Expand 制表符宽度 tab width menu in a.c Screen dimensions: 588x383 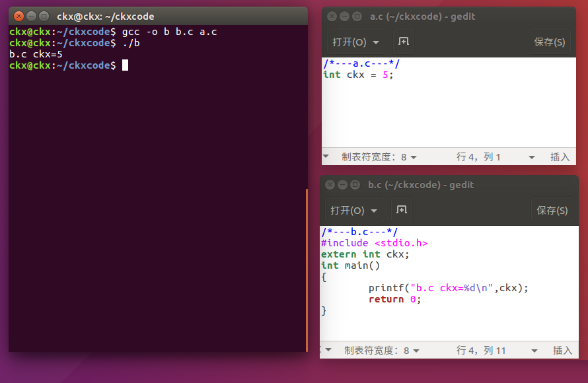point(379,157)
